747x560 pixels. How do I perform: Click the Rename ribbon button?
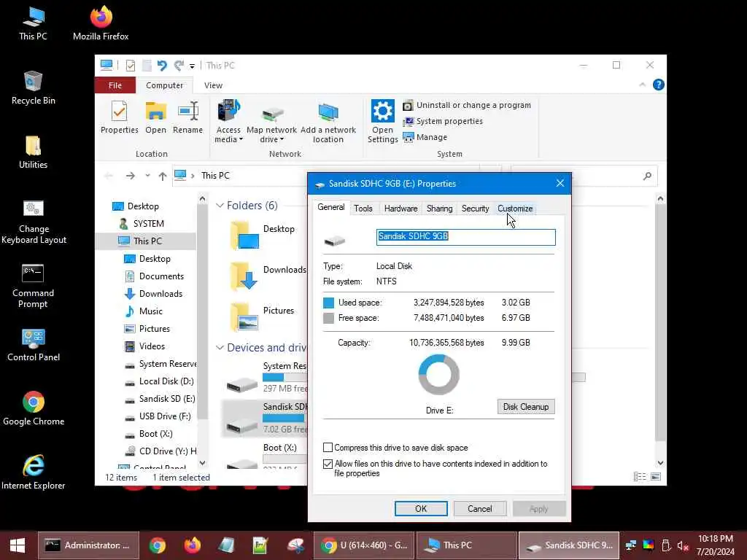point(187,117)
